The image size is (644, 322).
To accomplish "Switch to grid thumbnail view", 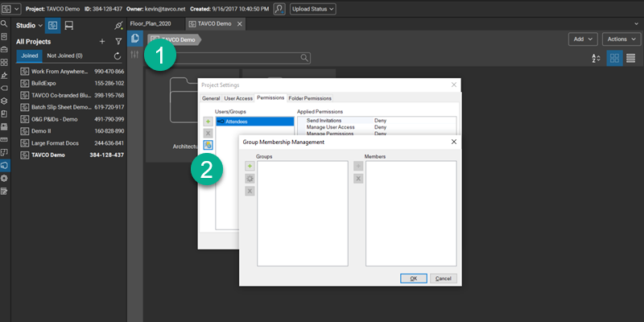I will [614, 58].
